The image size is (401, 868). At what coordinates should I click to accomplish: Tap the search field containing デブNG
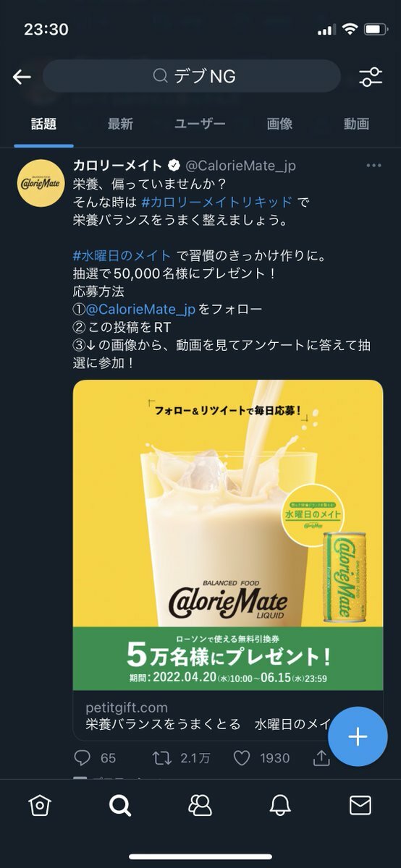click(x=192, y=76)
